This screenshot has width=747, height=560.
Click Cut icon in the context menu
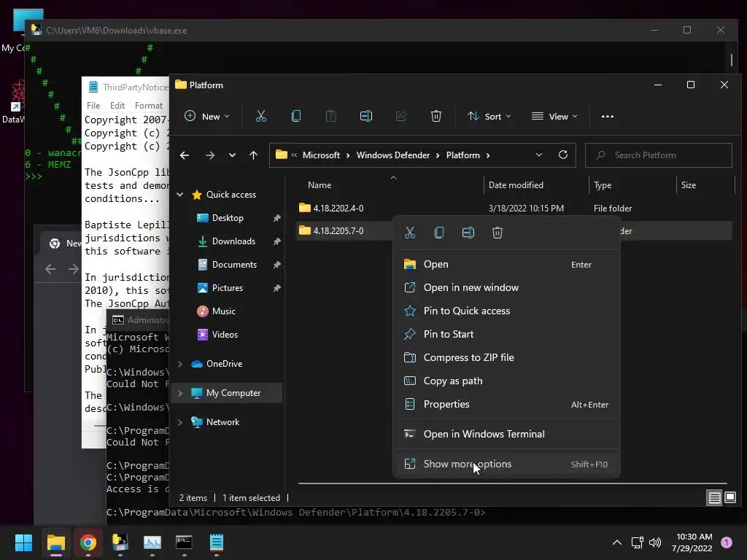coord(410,233)
